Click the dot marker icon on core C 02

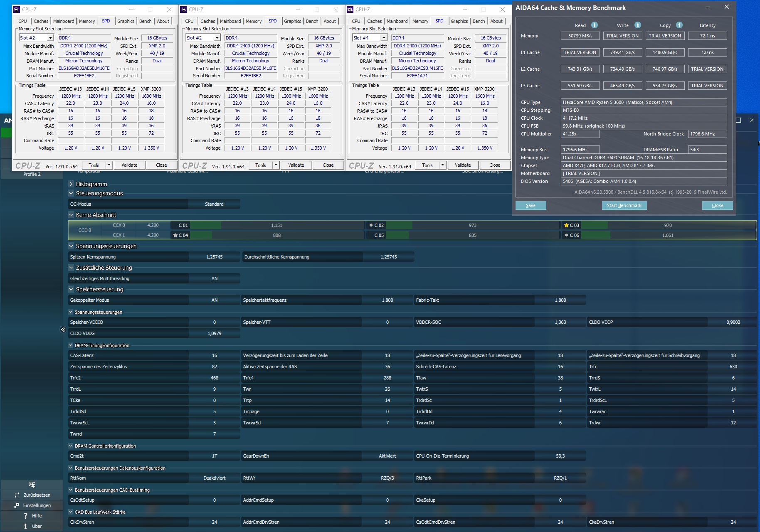(371, 225)
